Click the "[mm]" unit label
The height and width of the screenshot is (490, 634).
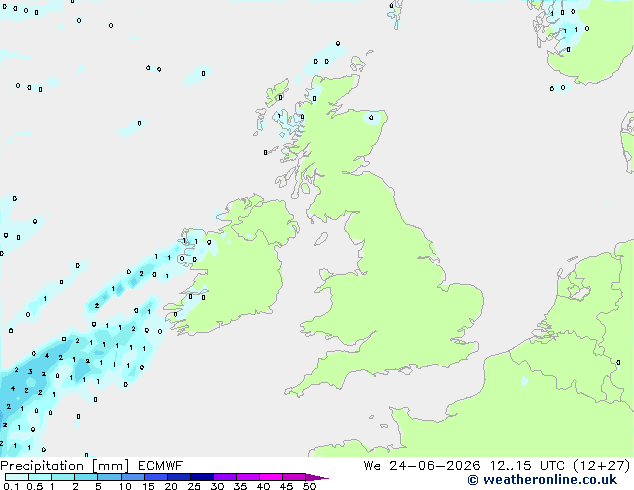click(110, 466)
